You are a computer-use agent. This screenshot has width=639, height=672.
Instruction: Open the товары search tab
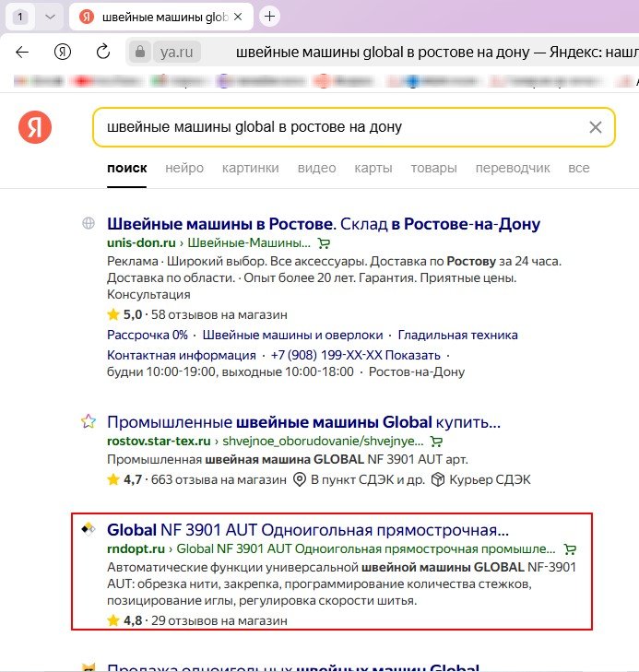click(x=433, y=168)
